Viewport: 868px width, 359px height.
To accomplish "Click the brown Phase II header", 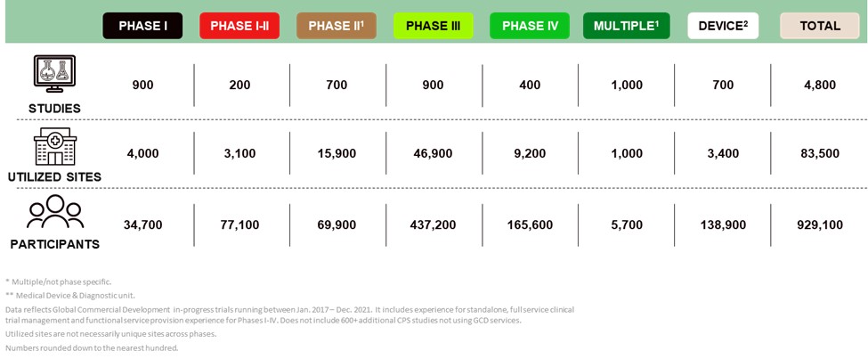I will pyautogui.click(x=336, y=26).
